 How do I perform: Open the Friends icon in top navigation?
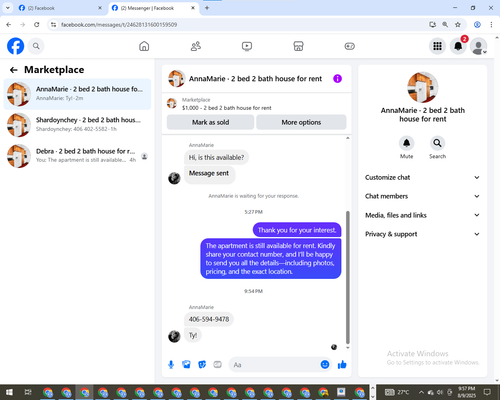[x=196, y=46]
